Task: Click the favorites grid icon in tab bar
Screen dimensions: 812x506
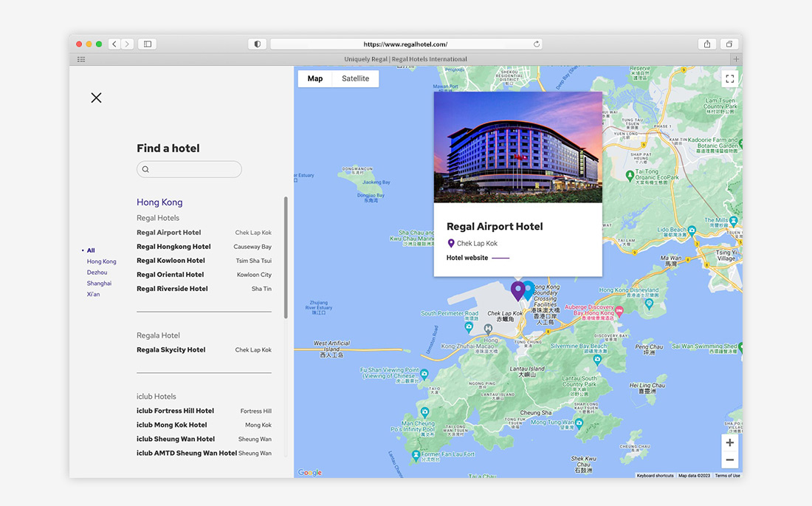Action: point(81,59)
